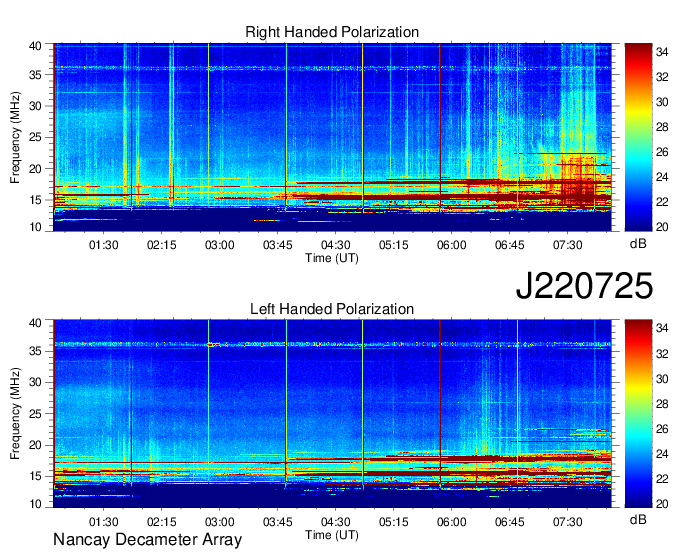Click 05:15 time tick under Left Handed plot
The image size is (680, 552).
point(394,522)
